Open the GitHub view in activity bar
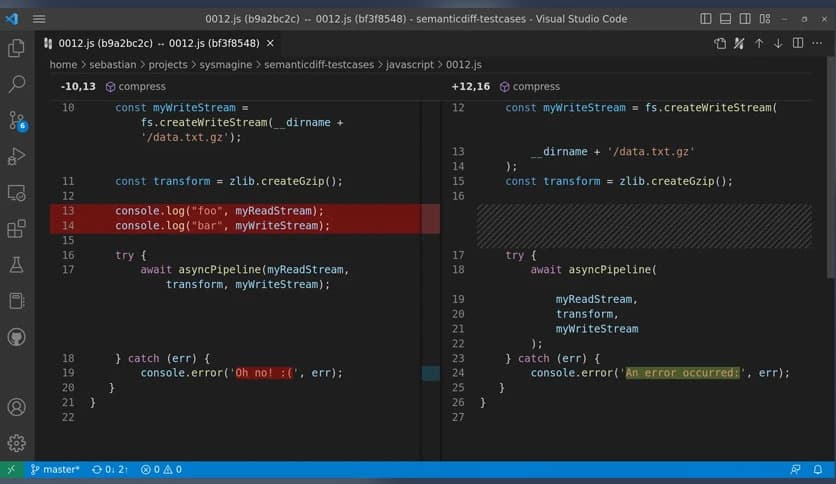The height and width of the screenshot is (484, 836). click(x=16, y=337)
